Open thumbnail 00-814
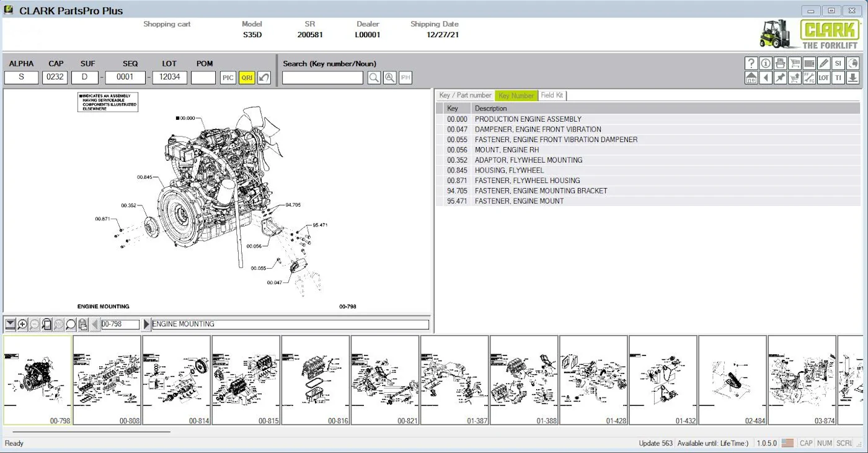Viewport: 868px width, 453px height. (x=177, y=380)
